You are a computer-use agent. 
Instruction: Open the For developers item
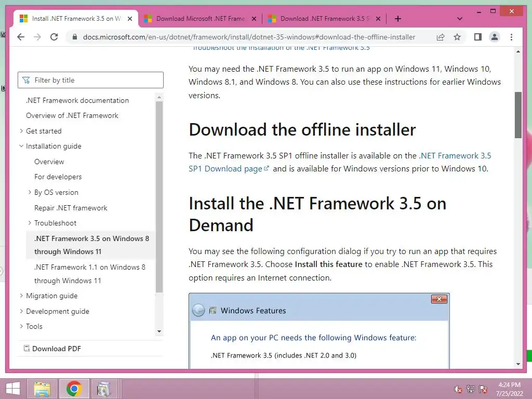pos(58,177)
